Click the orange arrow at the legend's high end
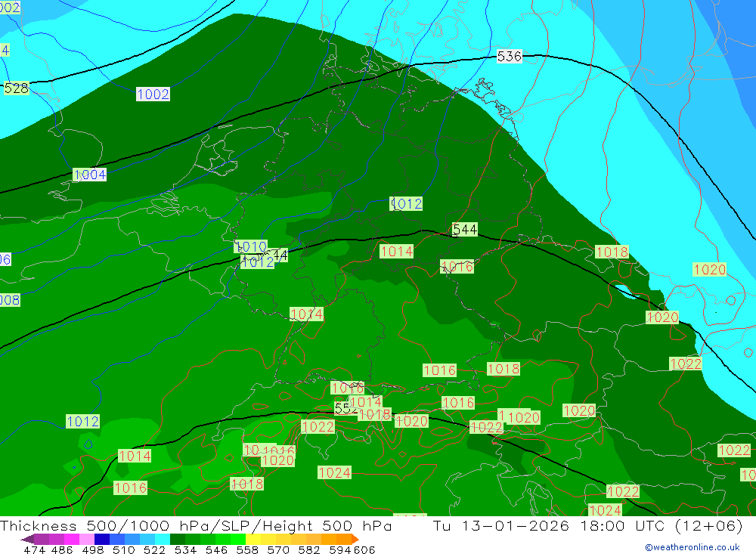The image size is (756, 554). [355, 539]
